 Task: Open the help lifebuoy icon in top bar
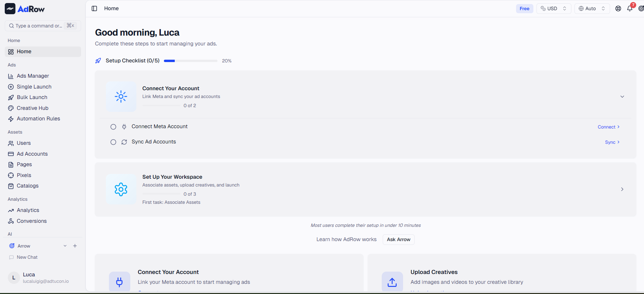click(618, 8)
